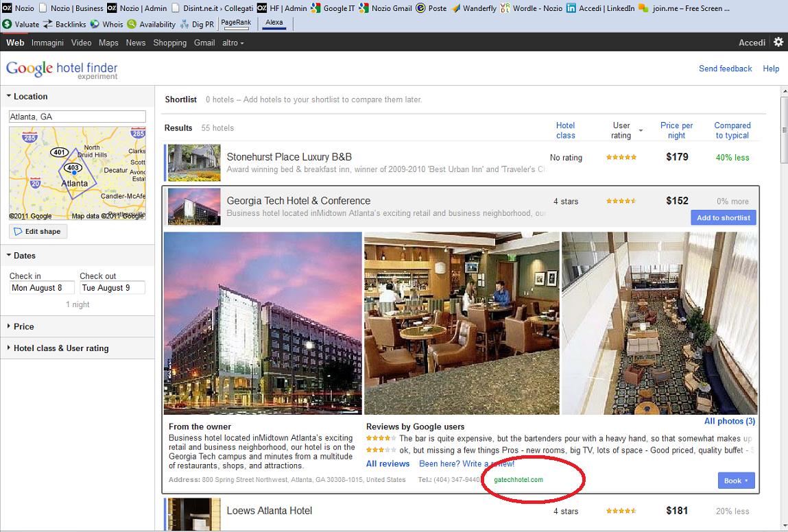
Task: Click the Whois toolbar button
Action: click(x=106, y=24)
